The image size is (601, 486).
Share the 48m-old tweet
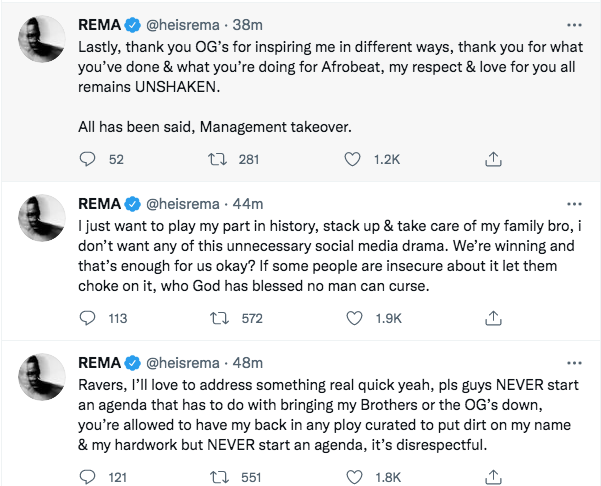pos(492,477)
